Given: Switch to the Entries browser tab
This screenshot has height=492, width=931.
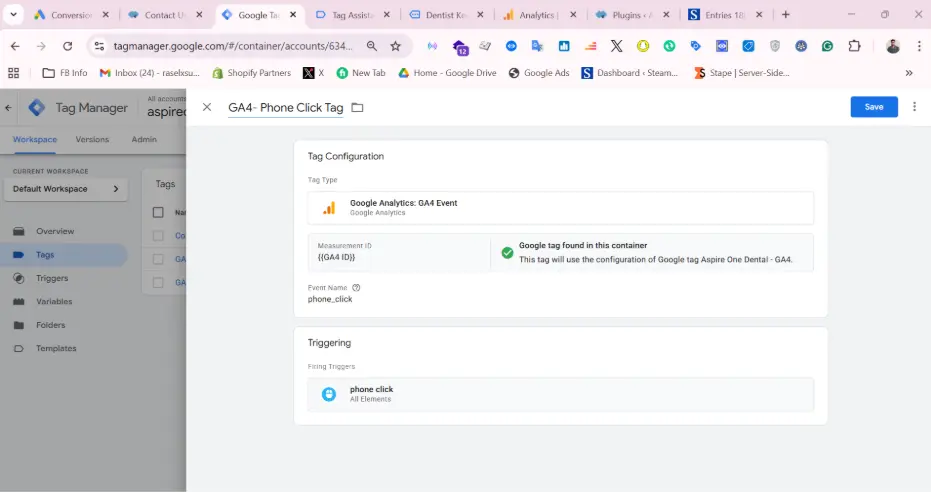Looking at the screenshot, I should click(x=724, y=15).
